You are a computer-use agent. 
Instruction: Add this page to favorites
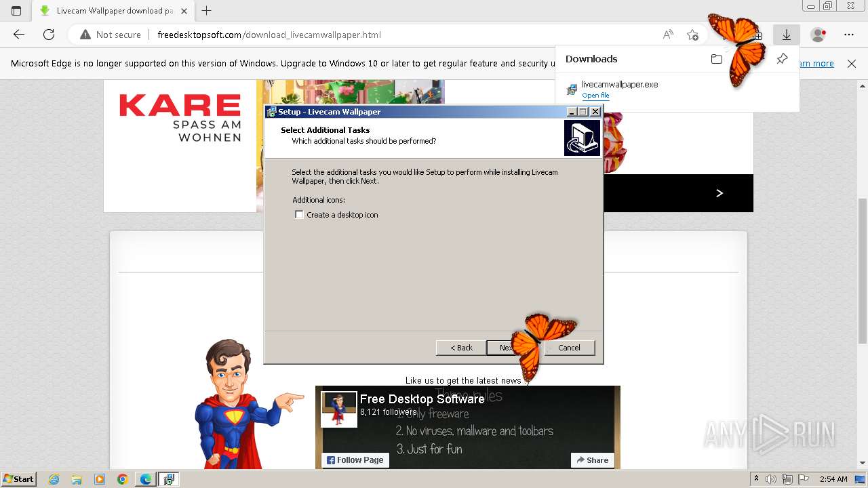(x=692, y=35)
